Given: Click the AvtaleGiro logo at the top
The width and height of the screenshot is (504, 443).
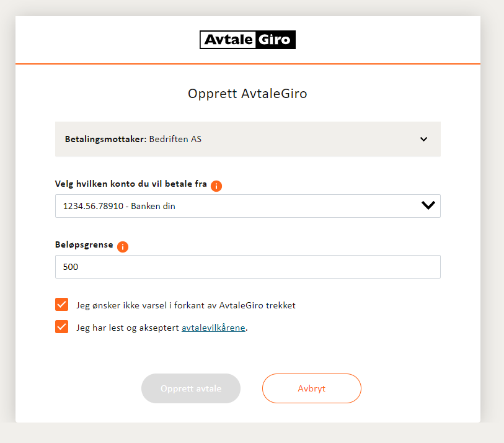Looking at the screenshot, I should point(247,40).
